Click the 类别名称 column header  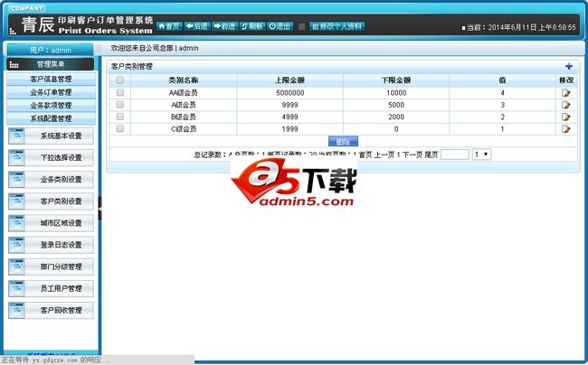[x=184, y=80]
